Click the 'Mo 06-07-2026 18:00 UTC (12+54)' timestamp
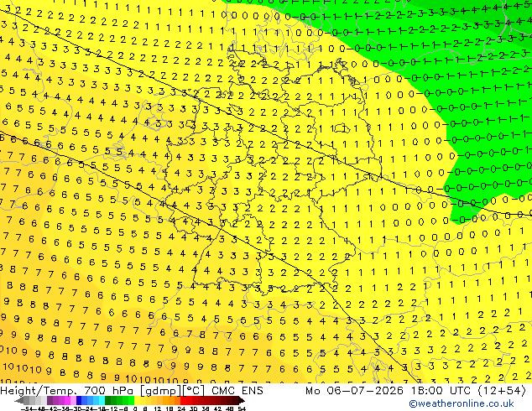 tap(415, 391)
